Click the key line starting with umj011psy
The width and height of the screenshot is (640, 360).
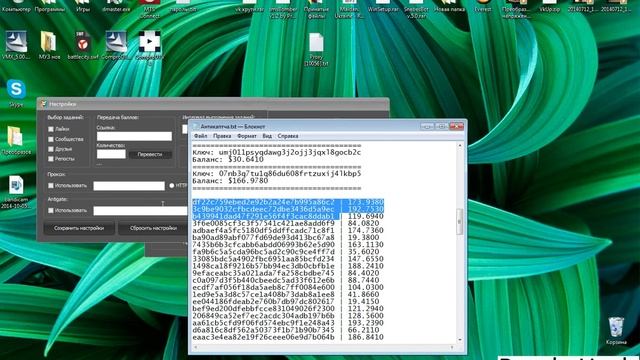pyautogui.click(x=277, y=153)
